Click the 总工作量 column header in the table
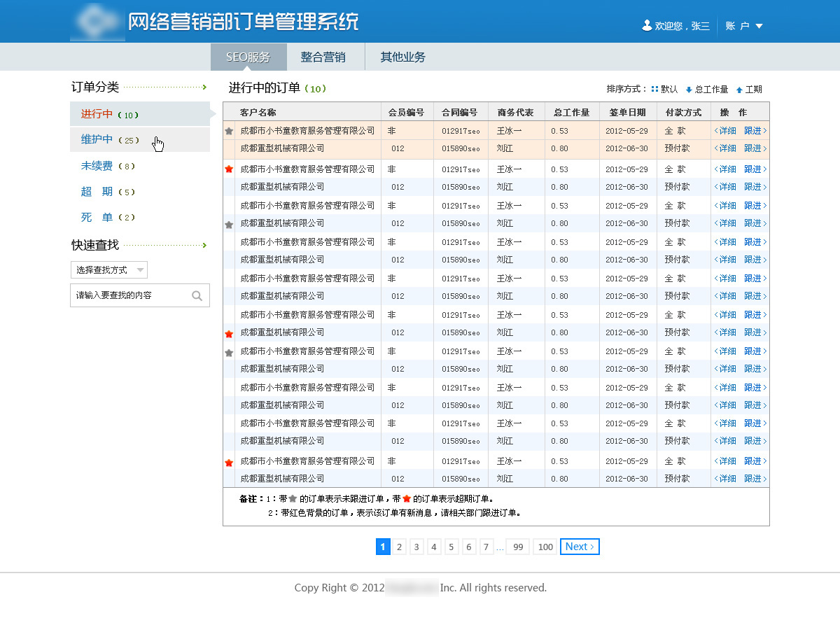The image size is (840, 625). point(572,112)
